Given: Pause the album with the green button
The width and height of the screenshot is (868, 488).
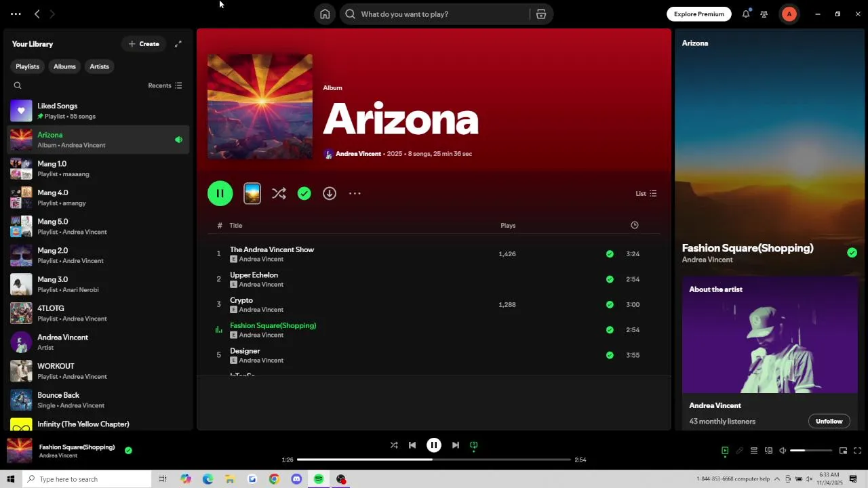Looking at the screenshot, I should pyautogui.click(x=220, y=194).
